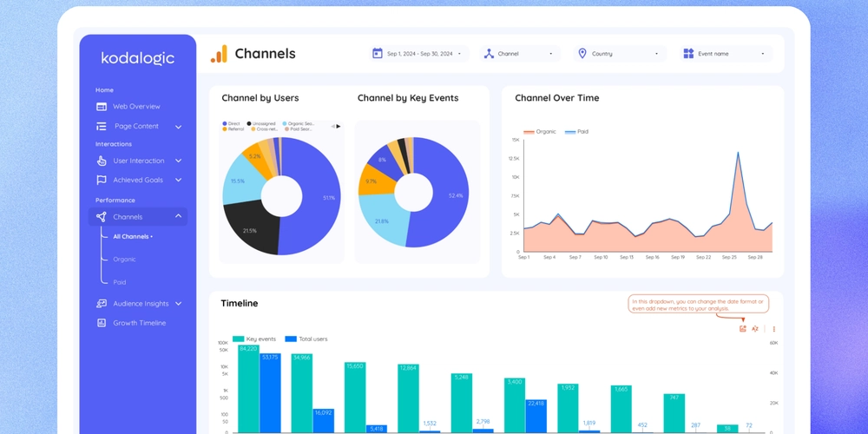This screenshot has height=434, width=868.
Task: Click the Achieved Goals flag icon
Action: click(x=102, y=180)
